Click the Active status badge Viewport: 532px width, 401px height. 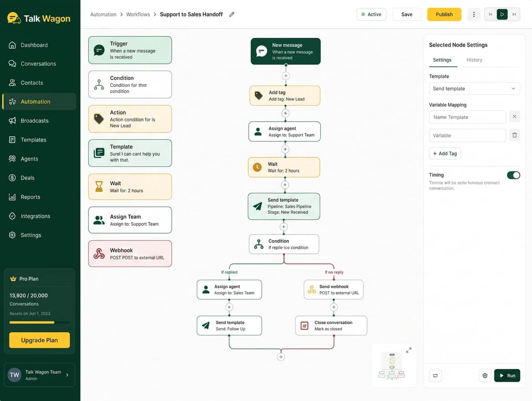point(372,14)
